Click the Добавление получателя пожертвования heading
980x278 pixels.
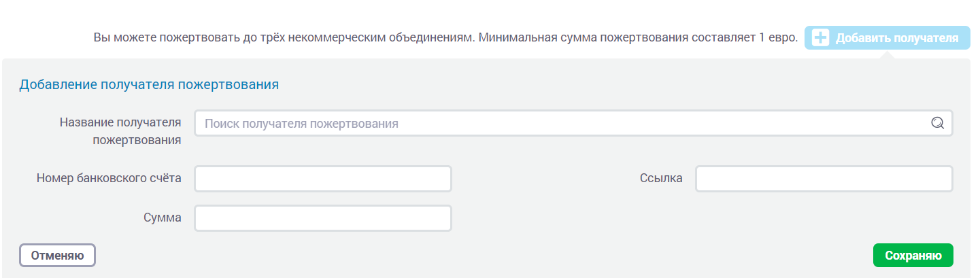point(149,85)
